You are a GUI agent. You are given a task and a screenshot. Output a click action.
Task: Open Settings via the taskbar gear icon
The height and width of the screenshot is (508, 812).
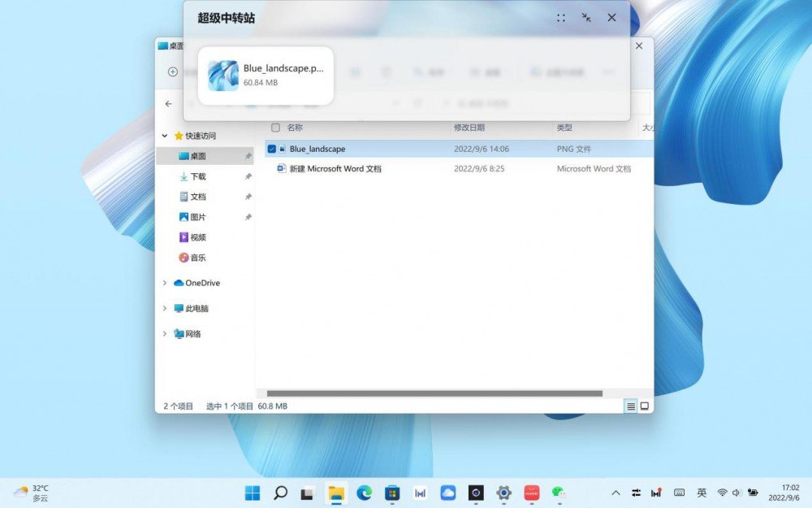pyautogui.click(x=503, y=493)
